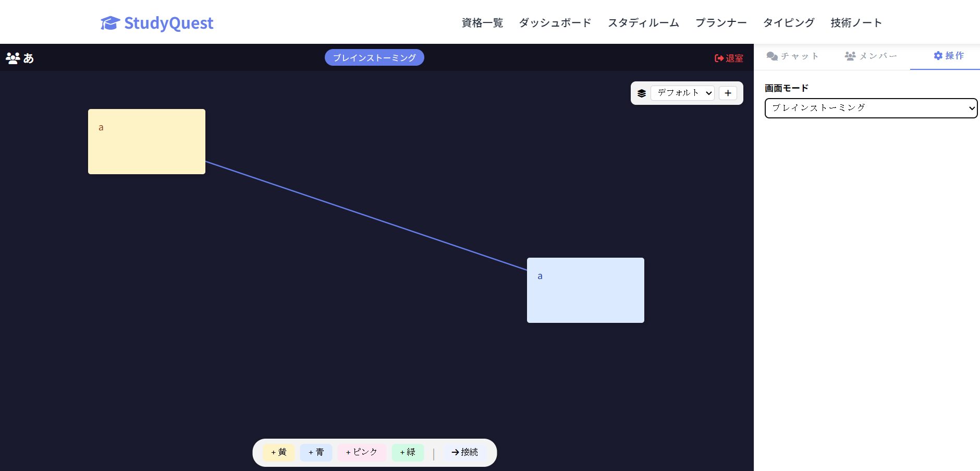980x471 pixels.
Task: Leave the room via 退室
Action: coord(729,58)
